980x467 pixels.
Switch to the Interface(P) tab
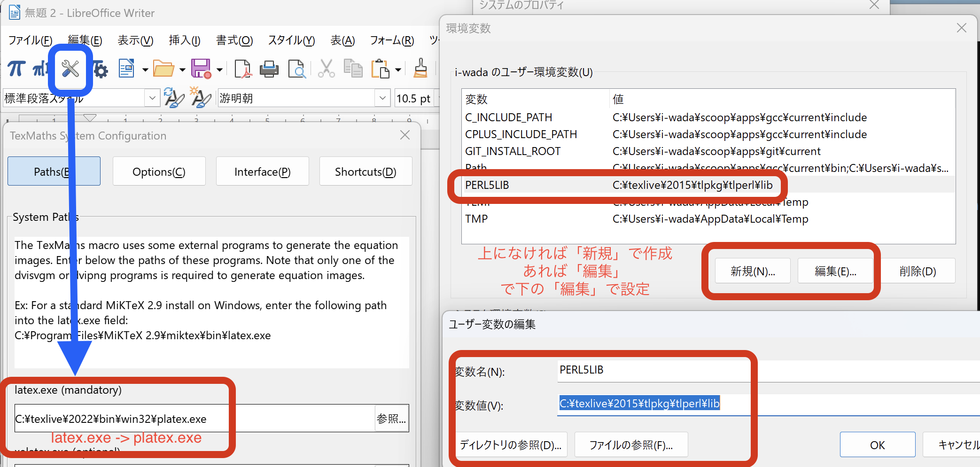pyautogui.click(x=262, y=171)
